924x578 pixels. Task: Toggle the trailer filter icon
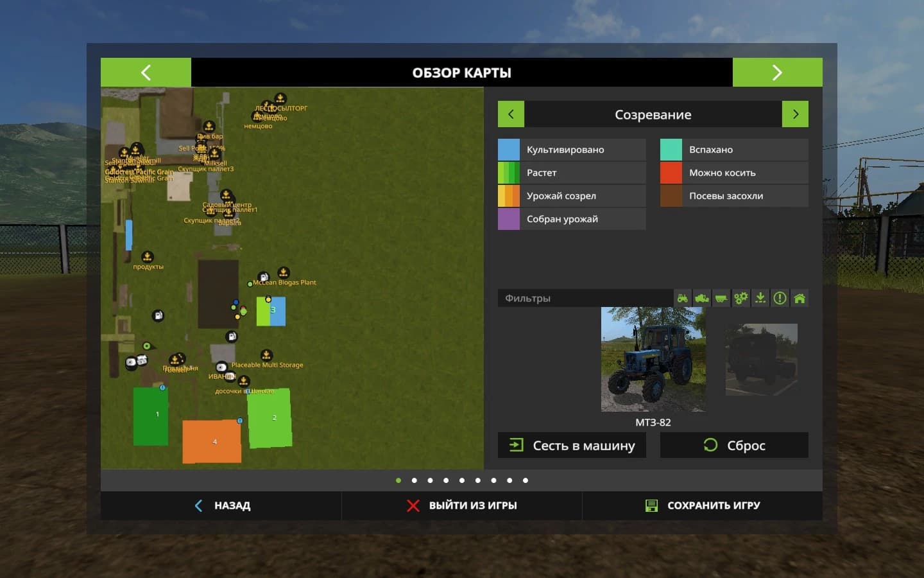coord(721,298)
